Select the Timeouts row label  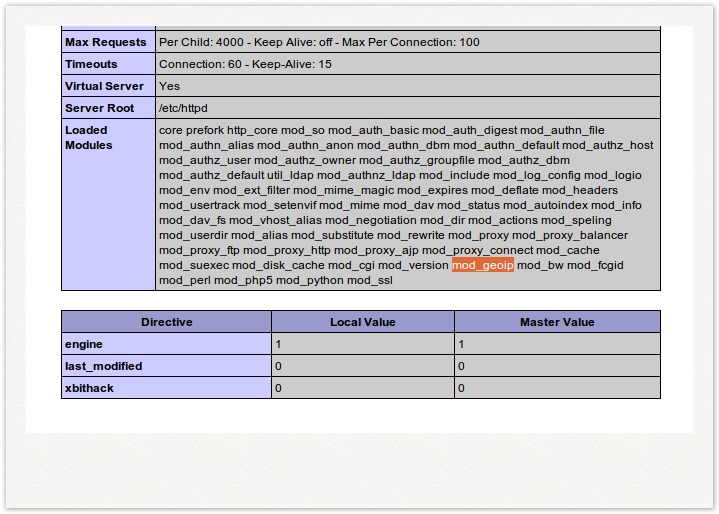click(x=91, y=64)
